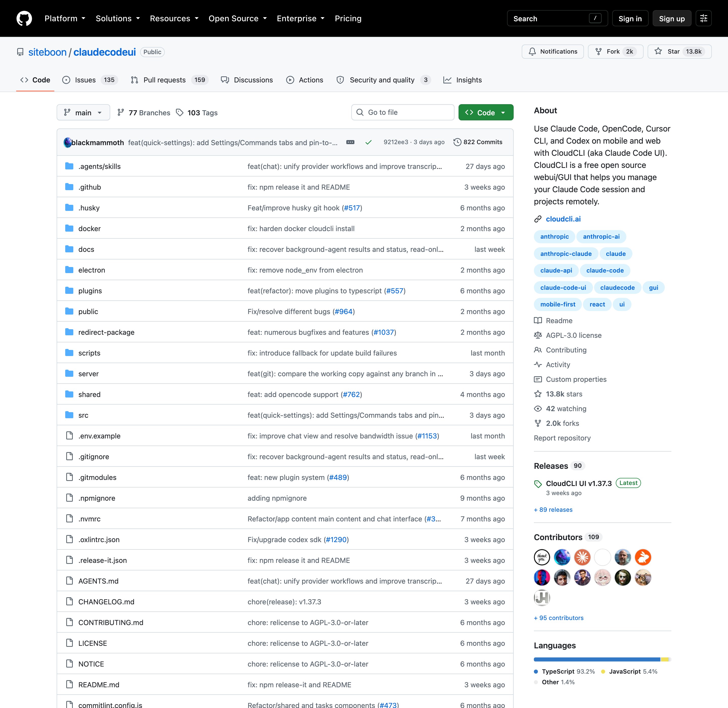Click the TypeScript language bar segment
728x708 pixels.
pos(597,660)
